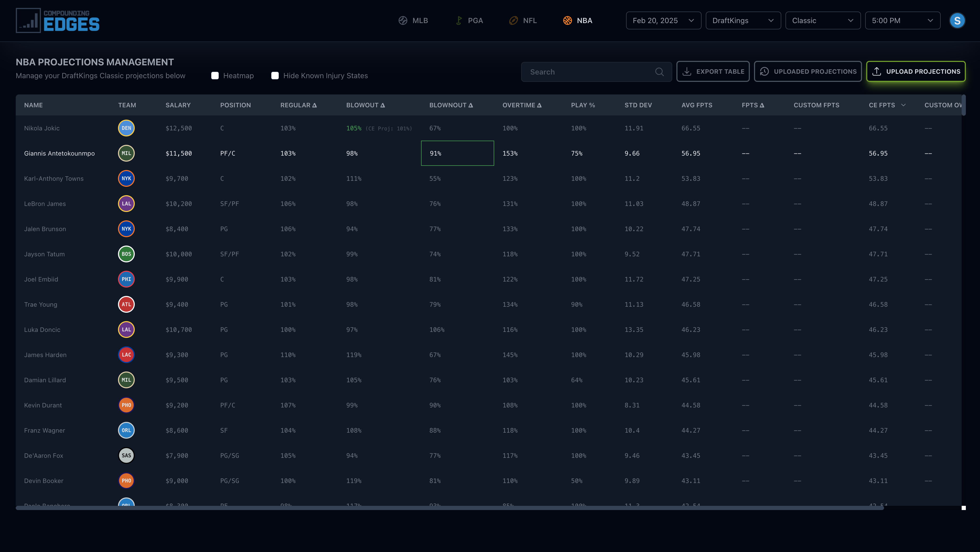This screenshot has width=980, height=552.
Task: Click the FPTS Δ column header
Action: point(753,105)
